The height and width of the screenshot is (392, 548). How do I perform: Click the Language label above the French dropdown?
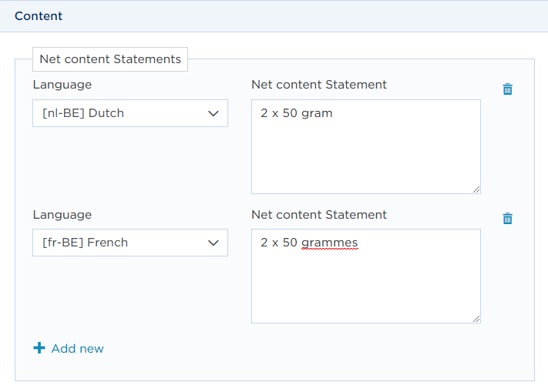click(62, 215)
